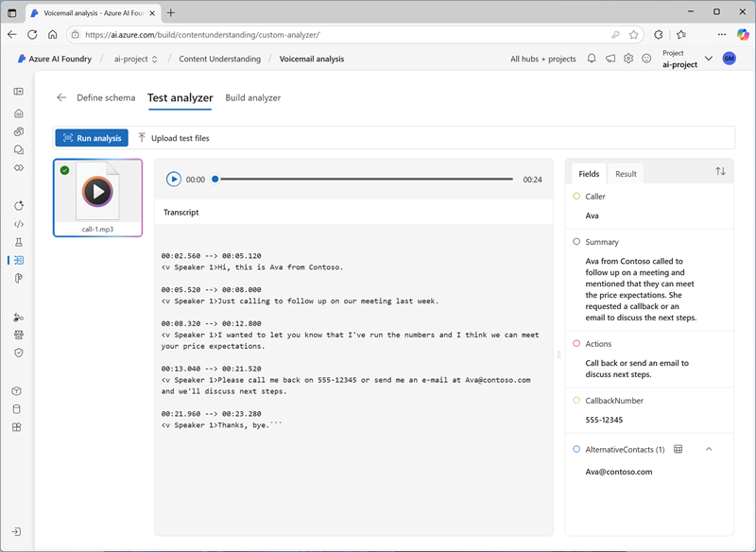This screenshot has height=552, width=756.
Task: Click Upload test files
Action: (x=174, y=138)
